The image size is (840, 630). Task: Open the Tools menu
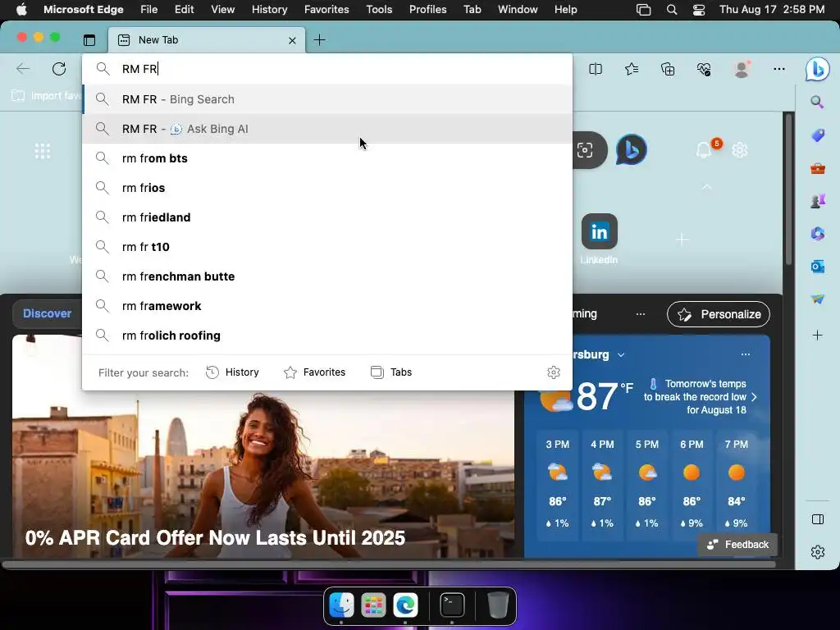coord(379,10)
